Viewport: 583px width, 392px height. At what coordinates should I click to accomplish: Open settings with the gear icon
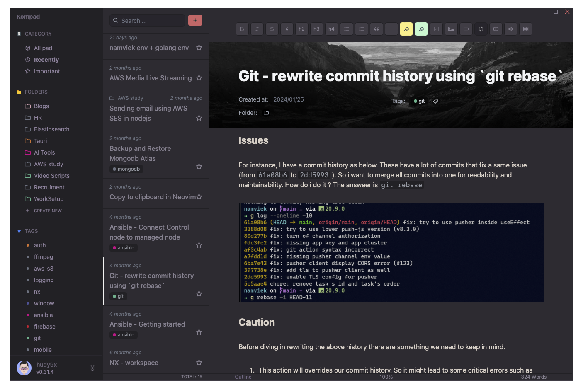point(92,368)
